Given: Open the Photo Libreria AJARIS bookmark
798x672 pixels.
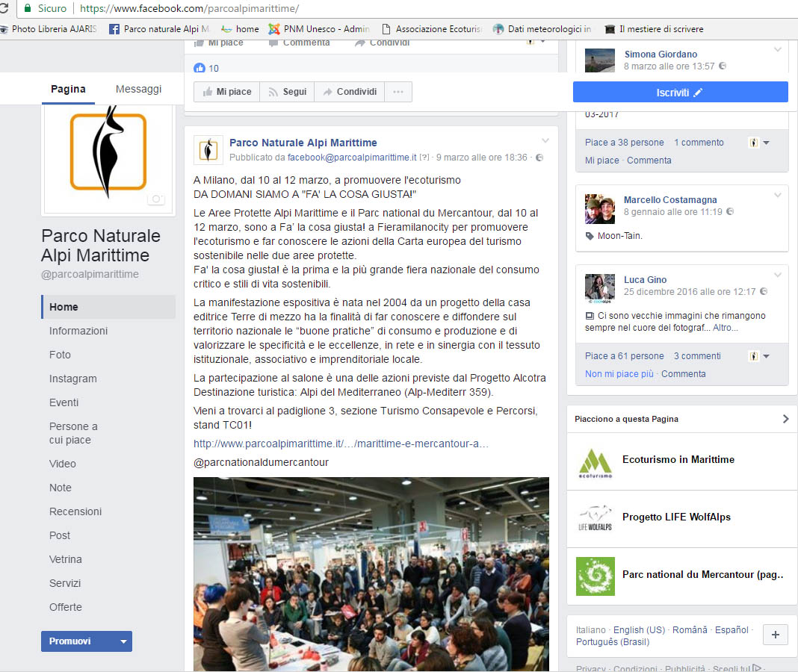Looking at the screenshot, I should coord(49,29).
